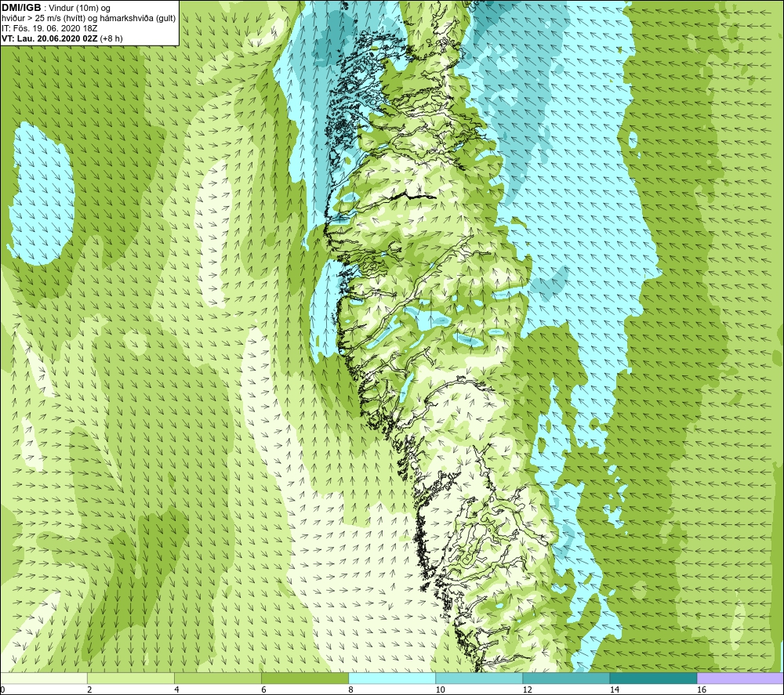Click the 'VT: Lau. 20.06.2020 02Z' line
Image resolution: width=784 pixels, height=695 pixels.
[50, 38]
